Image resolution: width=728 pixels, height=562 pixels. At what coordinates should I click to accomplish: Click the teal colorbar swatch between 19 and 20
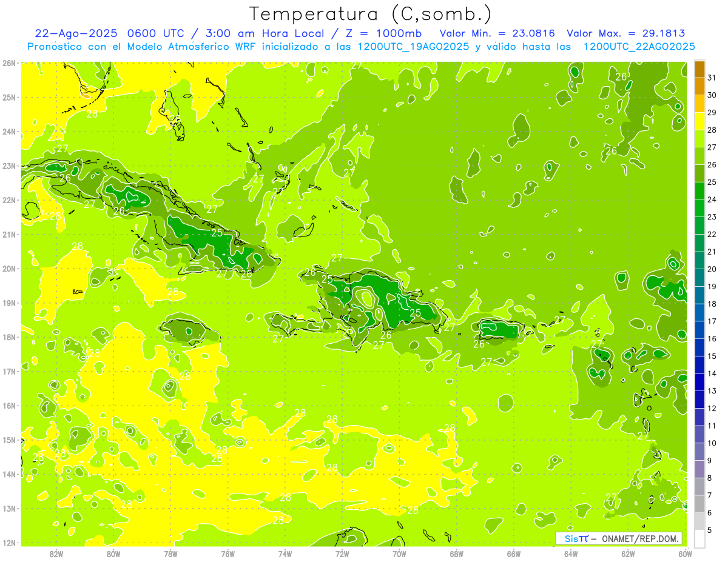699,278
